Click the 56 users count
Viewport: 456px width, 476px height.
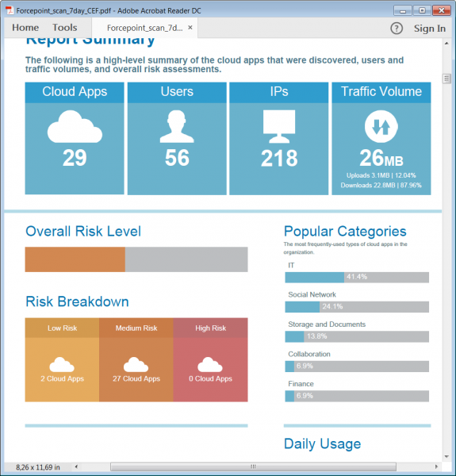[x=177, y=158]
